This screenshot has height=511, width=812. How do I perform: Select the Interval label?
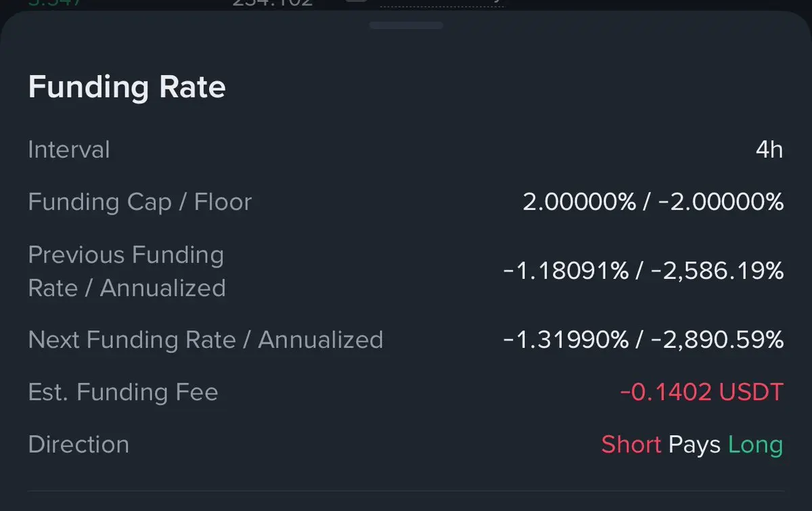[x=69, y=150]
